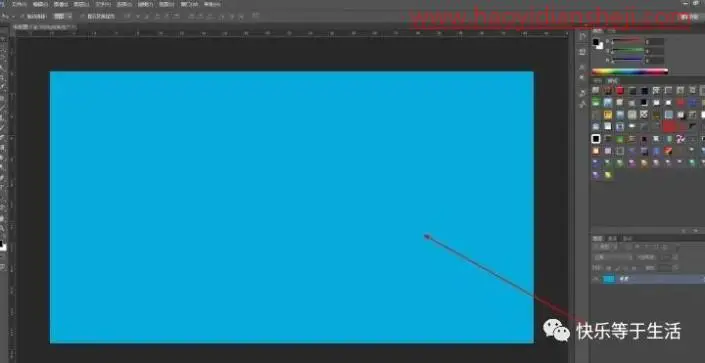Open the topmost icon in collapsed panel dock
This screenshot has height=363, width=705.
tap(583, 37)
